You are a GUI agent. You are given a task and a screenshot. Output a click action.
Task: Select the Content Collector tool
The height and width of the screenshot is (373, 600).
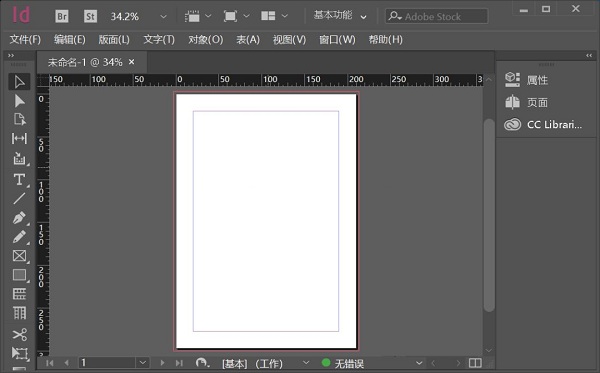19,158
